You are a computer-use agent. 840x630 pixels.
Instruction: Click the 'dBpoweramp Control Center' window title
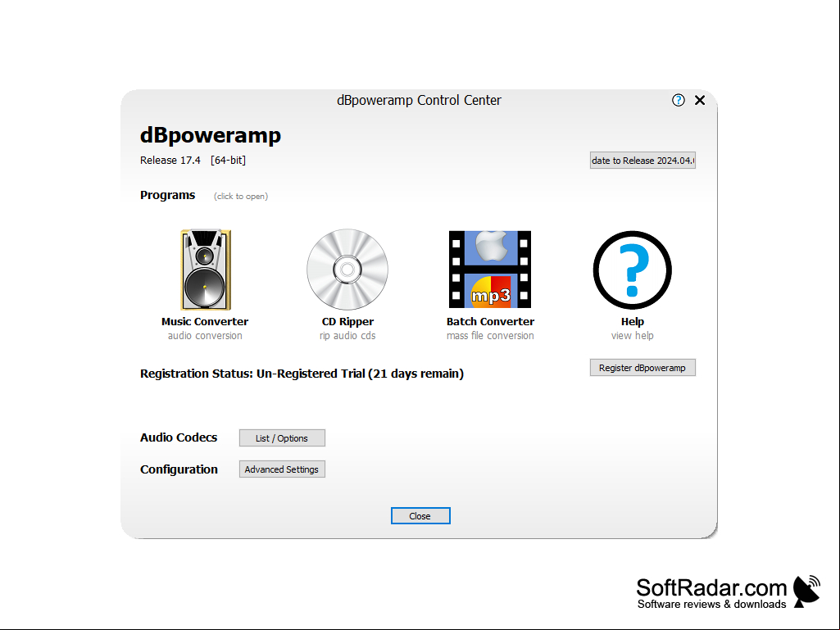419,100
